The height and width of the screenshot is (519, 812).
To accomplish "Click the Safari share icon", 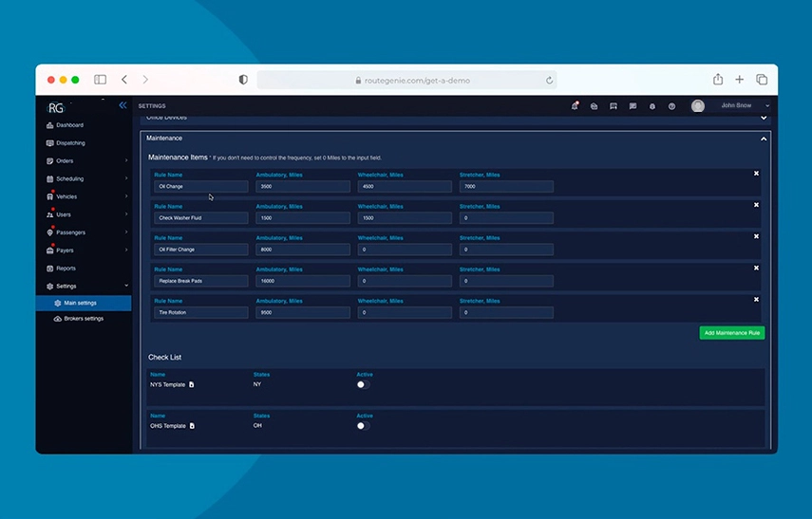I will click(x=718, y=79).
